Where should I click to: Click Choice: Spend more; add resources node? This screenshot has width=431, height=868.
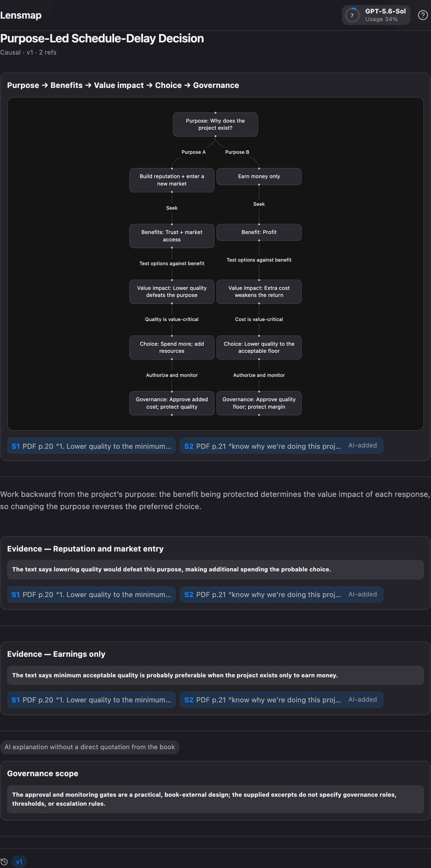172,347
